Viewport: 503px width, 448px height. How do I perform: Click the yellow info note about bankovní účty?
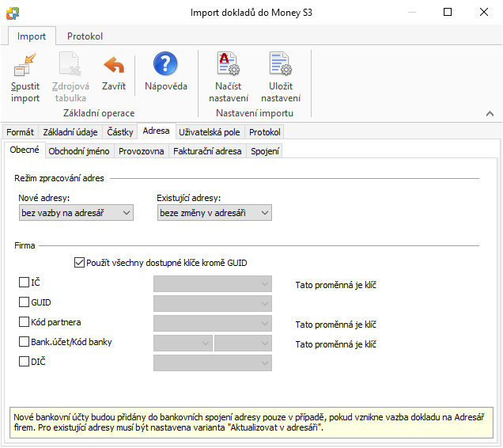click(251, 423)
